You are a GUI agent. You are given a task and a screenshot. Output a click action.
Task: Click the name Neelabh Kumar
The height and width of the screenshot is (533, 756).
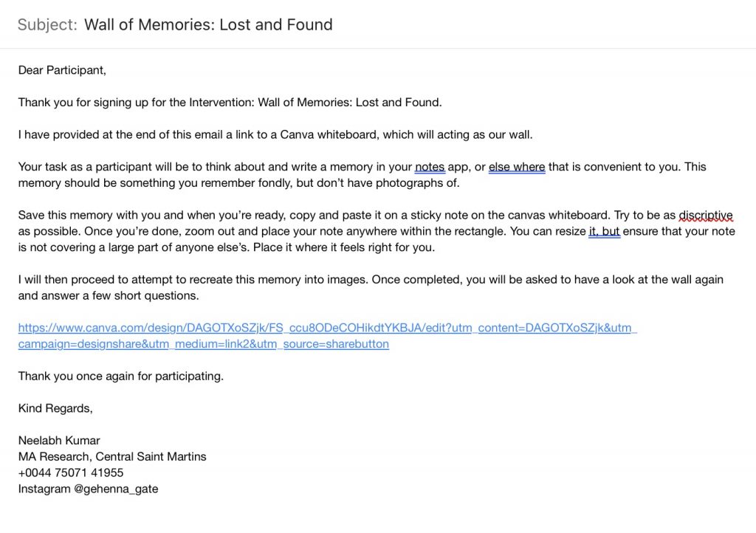(x=59, y=441)
